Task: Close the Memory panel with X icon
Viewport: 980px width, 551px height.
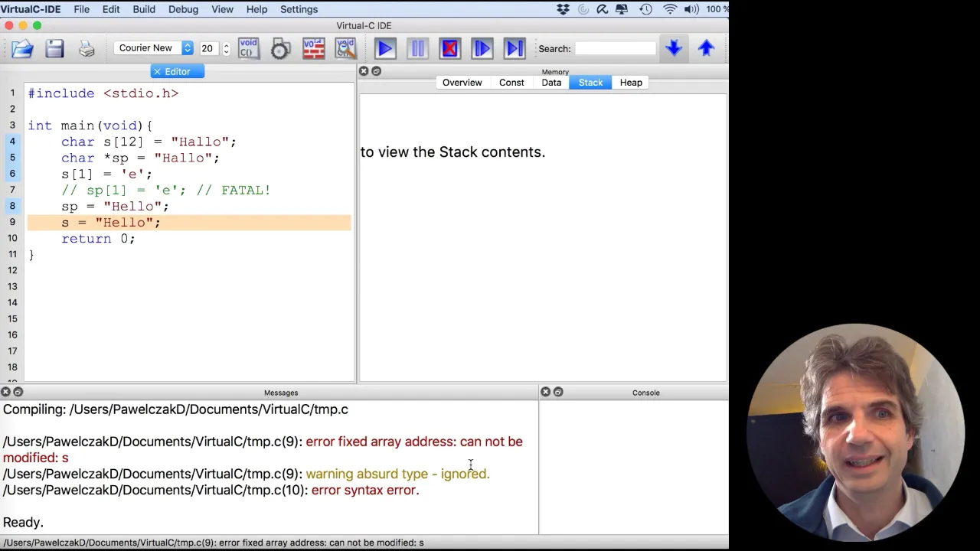Action: (364, 71)
